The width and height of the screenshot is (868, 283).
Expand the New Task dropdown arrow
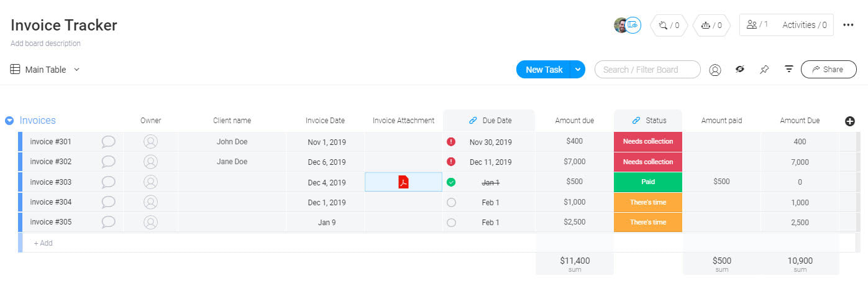[x=578, y=70]
